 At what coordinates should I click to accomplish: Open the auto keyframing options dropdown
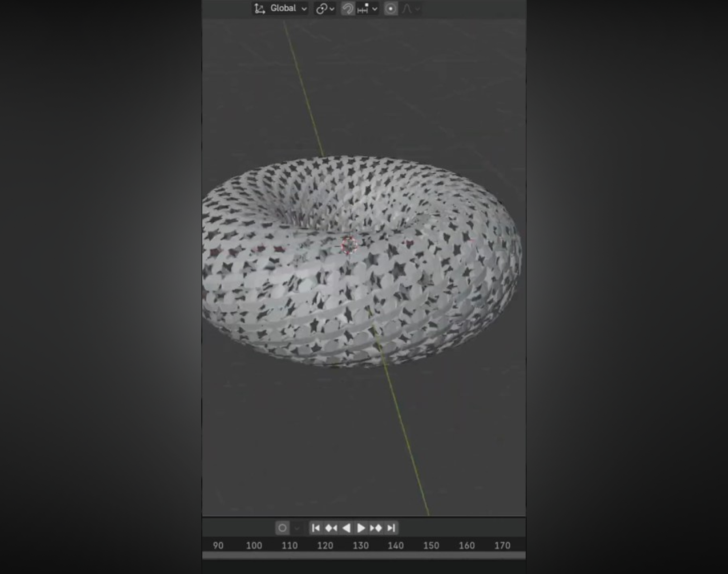(297, 528)
